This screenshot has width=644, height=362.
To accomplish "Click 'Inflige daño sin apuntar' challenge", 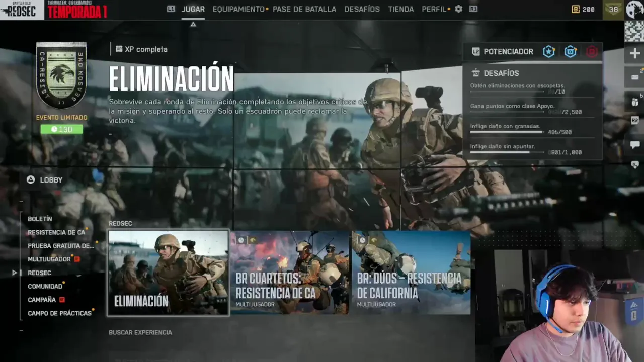I will tap(503, 146).
